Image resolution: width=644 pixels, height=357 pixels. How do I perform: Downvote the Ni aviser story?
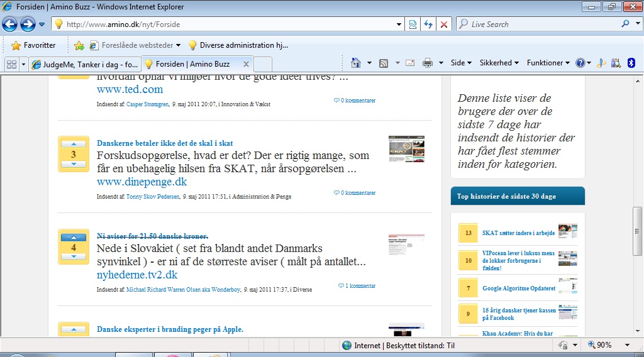click(74, 257)
